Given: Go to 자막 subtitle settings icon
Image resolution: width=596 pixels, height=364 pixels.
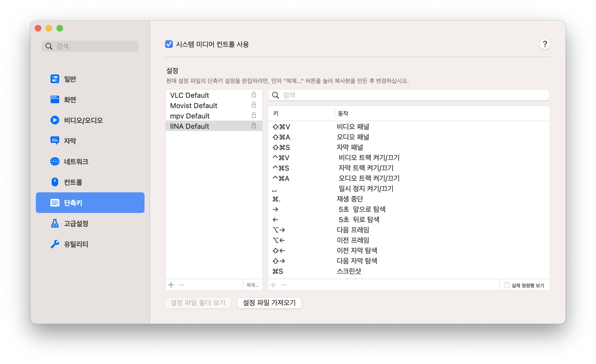Looking at the screenshot, I should (55, 141).
